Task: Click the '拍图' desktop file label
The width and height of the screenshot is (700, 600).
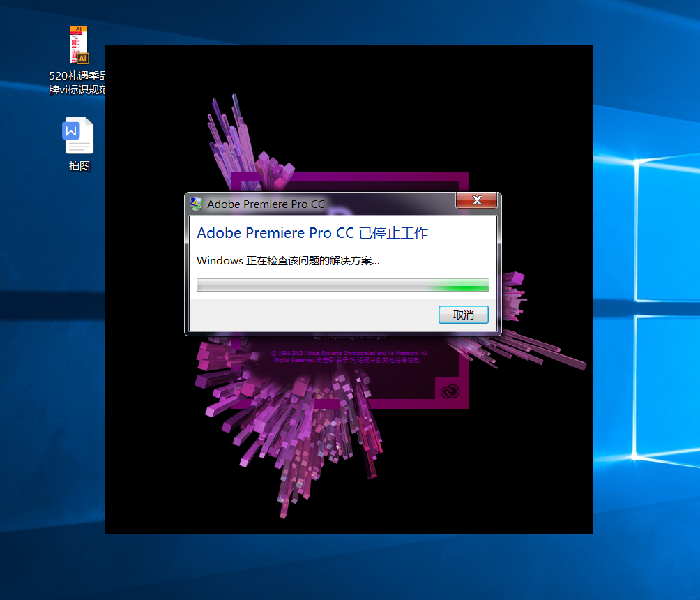Action: (79, 166)
